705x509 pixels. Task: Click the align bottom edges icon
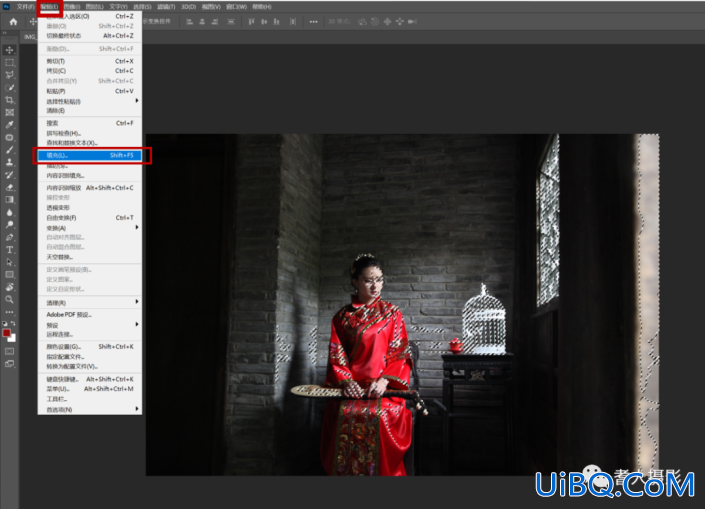[x=277, y=22]
